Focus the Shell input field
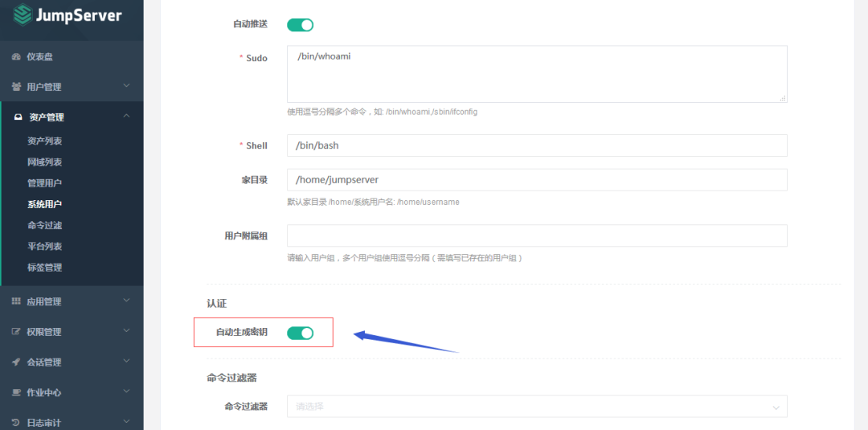Viewport: 868px width, 430px height. [x=537, y=145]
